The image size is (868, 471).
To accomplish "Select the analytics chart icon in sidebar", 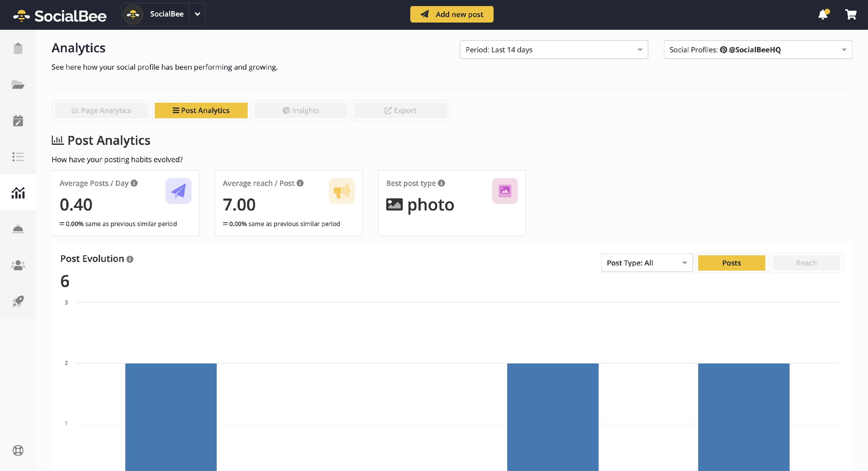I will coord(18,193).
